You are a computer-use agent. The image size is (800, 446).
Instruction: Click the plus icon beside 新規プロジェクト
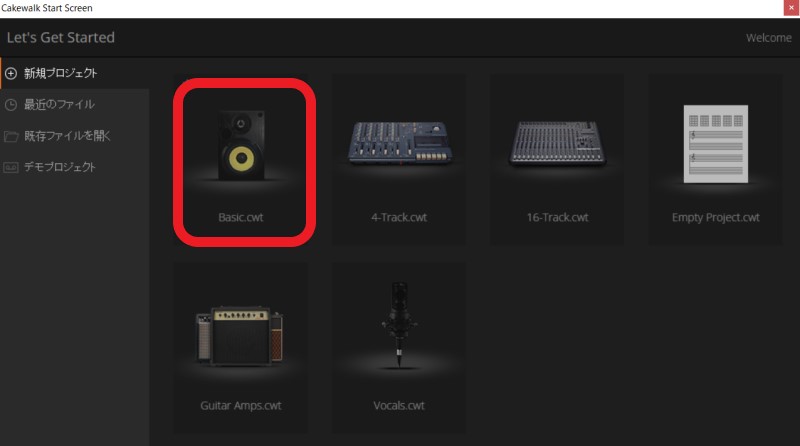pyautogui.click(x=11, y=73)
